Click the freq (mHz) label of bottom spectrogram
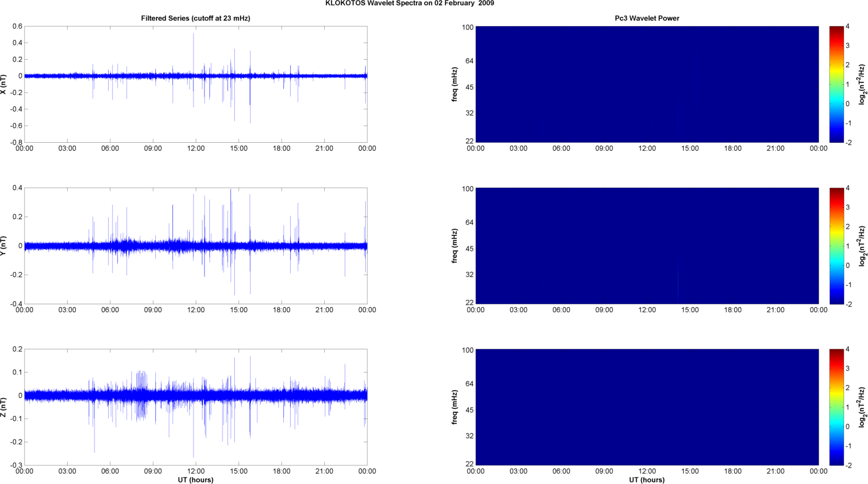 [455, 407]
